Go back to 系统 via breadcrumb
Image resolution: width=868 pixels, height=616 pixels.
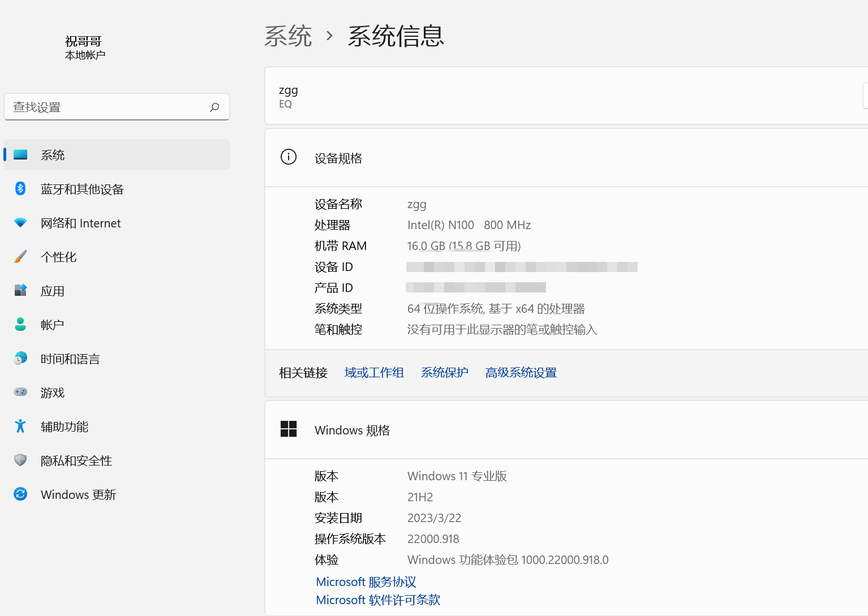288,36
